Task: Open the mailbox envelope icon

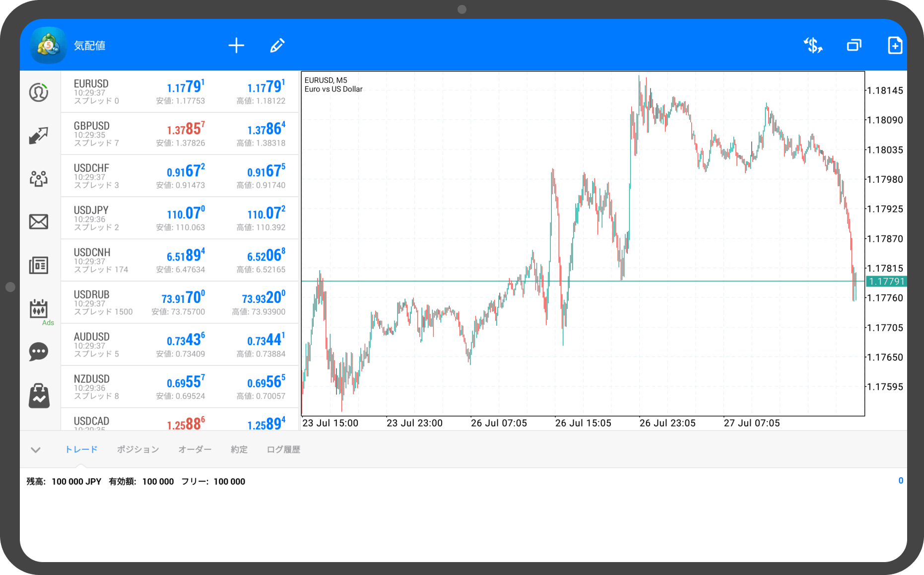Action: pyautogui.click(x=39, y=221)
